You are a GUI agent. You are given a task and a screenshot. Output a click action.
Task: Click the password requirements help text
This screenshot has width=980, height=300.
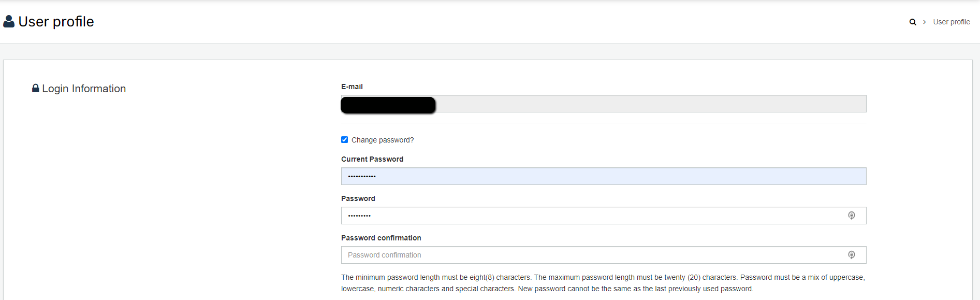(x=603, y=283)
